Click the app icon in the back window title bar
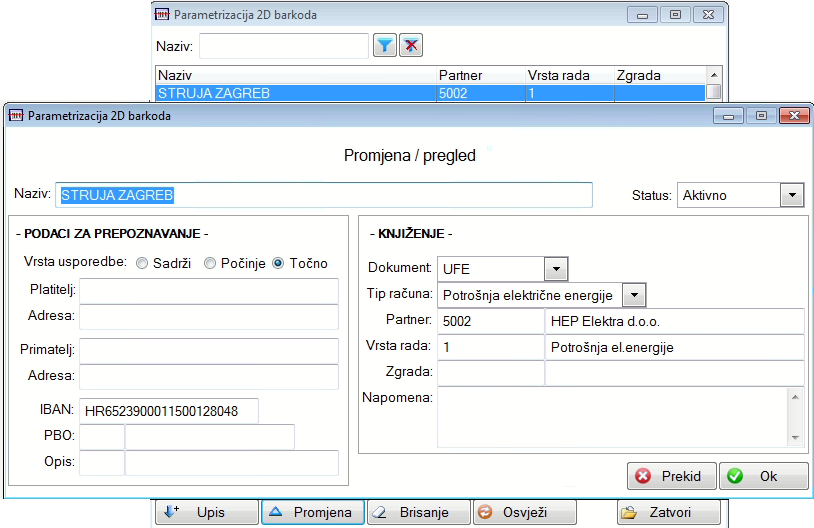The image size is (814, 528). pyautogui.click(x=162, y=15)
